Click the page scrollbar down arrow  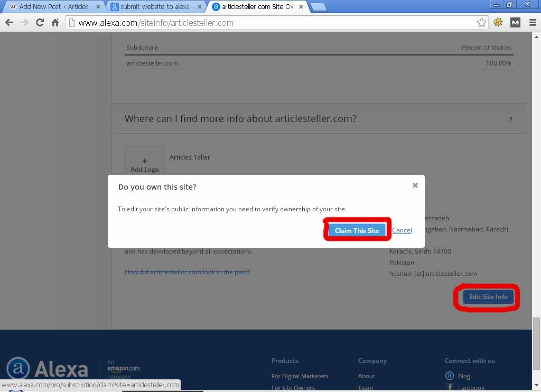[x=536, y=385]
